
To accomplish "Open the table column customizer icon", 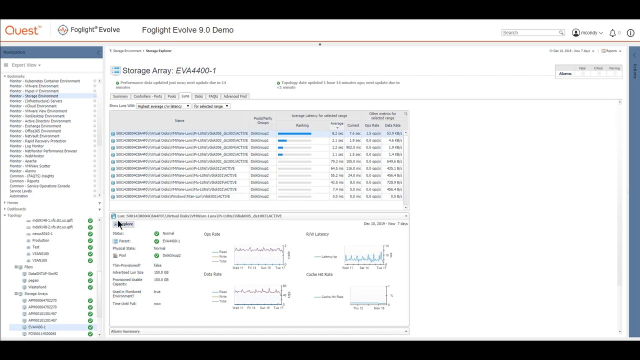I will coord(406,114).
